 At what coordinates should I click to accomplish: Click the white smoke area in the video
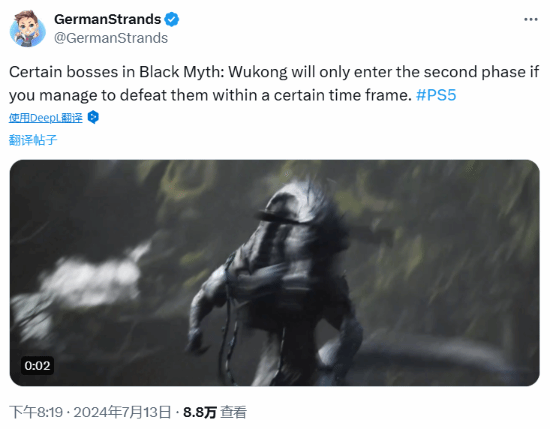91,277
